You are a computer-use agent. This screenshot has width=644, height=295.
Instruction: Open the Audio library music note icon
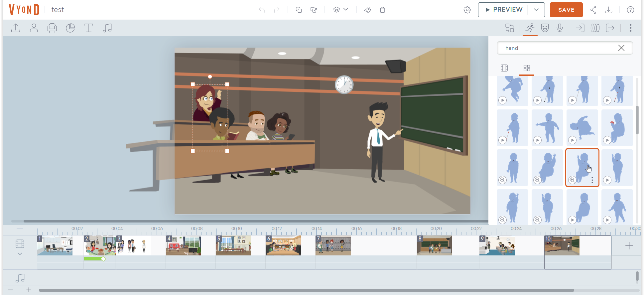(107, 28)
